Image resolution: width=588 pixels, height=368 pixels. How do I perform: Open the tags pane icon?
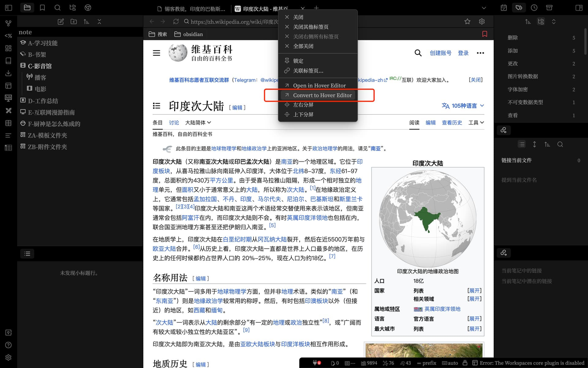click(x=519, y=8)
